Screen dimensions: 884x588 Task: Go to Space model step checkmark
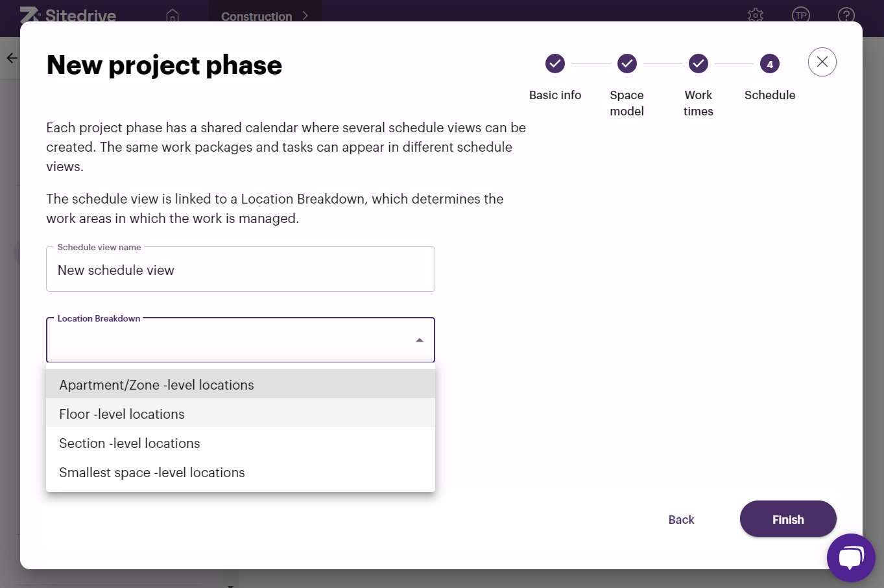pyautogui.click(x=627, y=64)
